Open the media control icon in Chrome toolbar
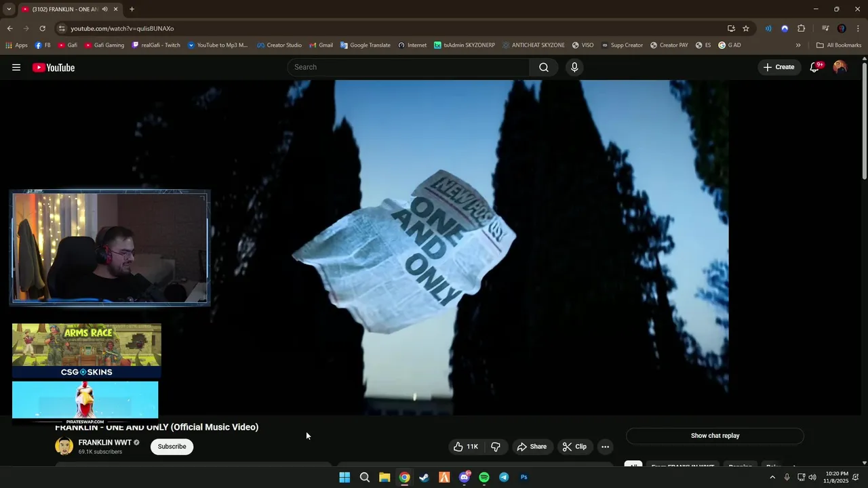 pos(825,28)
